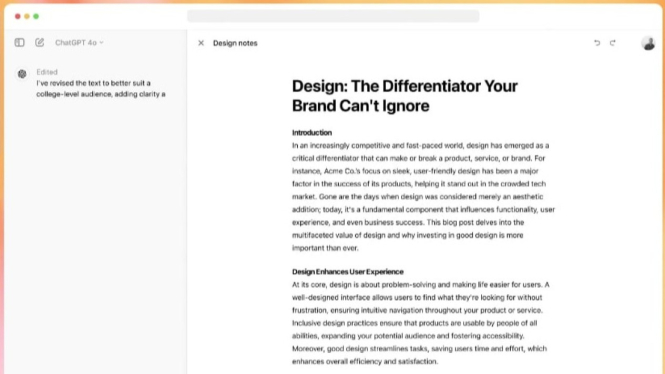Click the browser address bar

click(333, 16)
